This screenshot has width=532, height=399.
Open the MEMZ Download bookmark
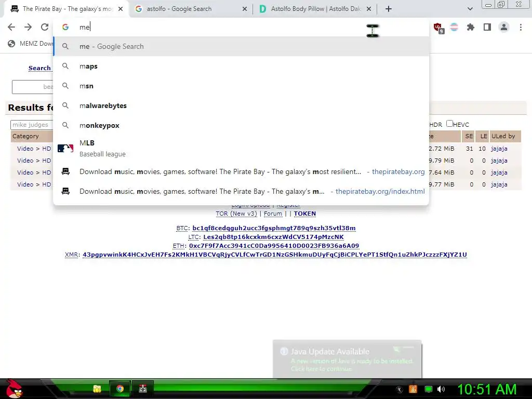pyautogui.click(x=31, y=44)
